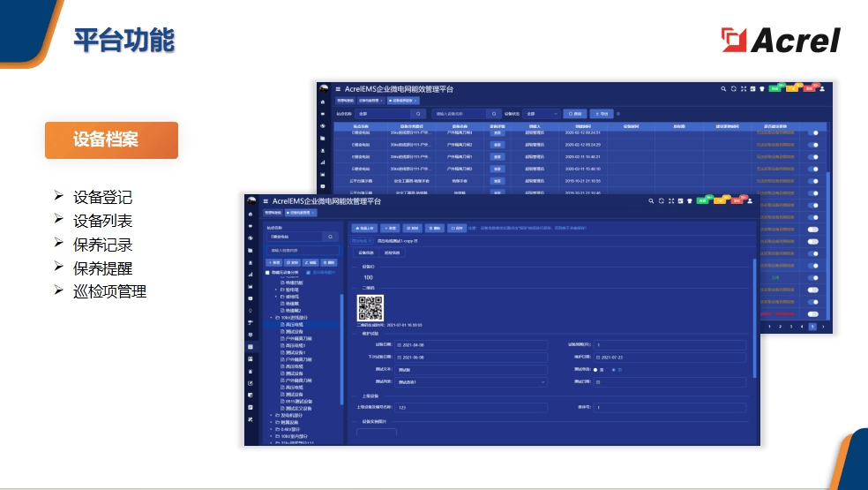The width and height of the screenshot is (868, 490).
Task: Go to page 5 in the back window pagination
Action: point(812,327)
